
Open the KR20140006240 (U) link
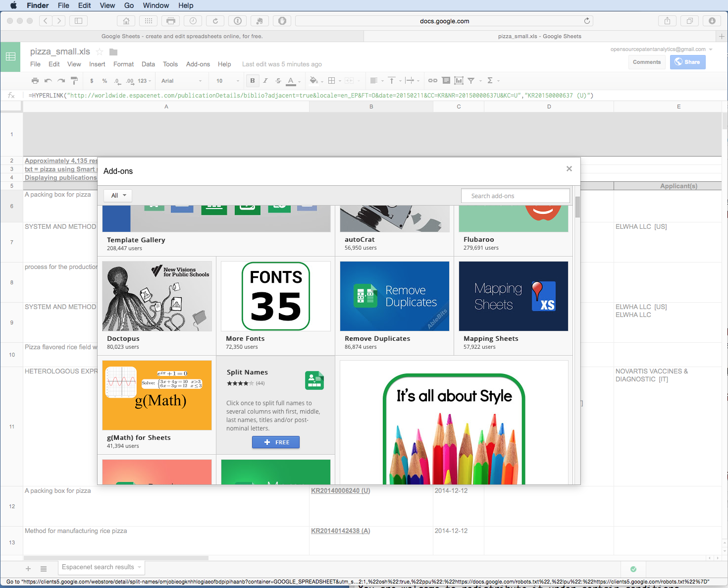point(340,490)
